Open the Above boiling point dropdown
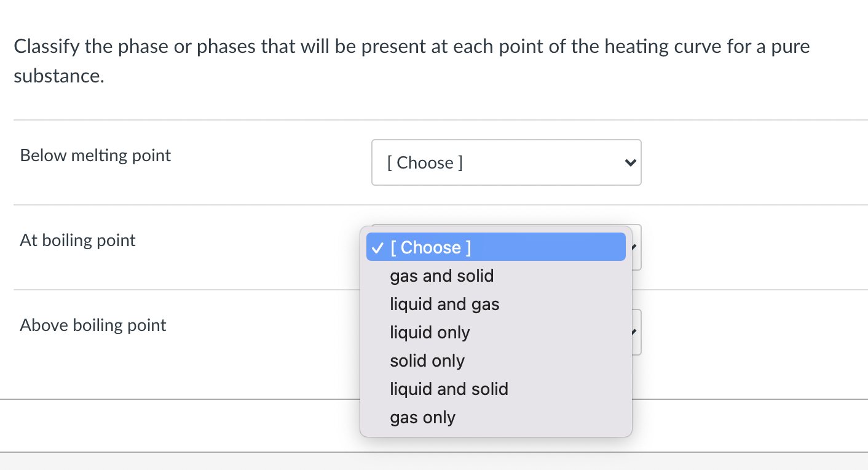The width and height of the screenshot is (868, 470). [x=636, y=332]
